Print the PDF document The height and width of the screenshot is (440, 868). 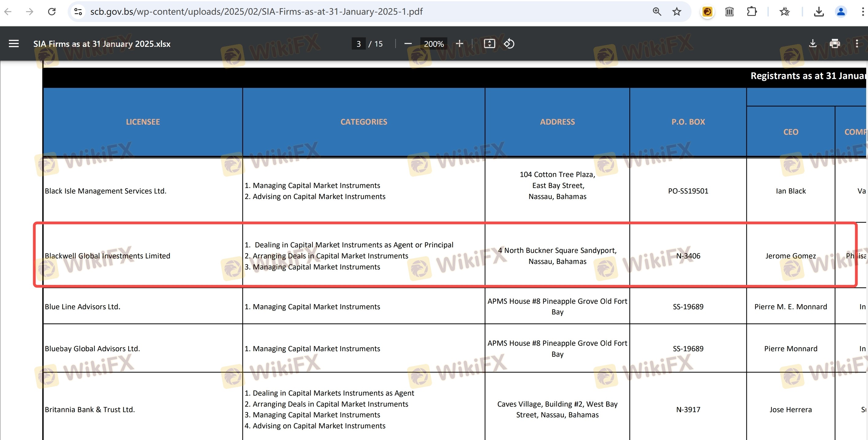coord(835,43)
